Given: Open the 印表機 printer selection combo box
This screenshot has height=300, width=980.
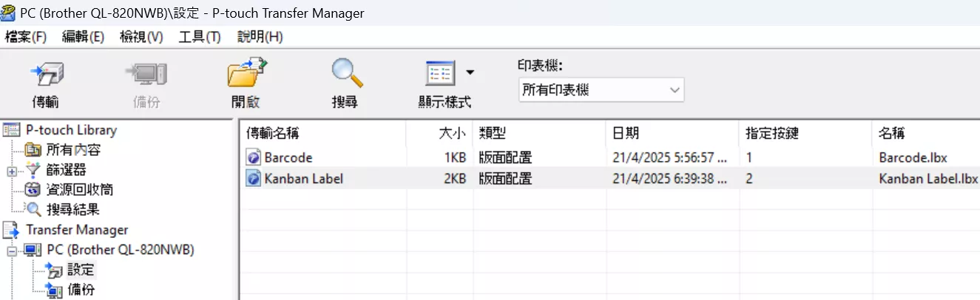Looking at the screenshot, I should click(601, 90).
